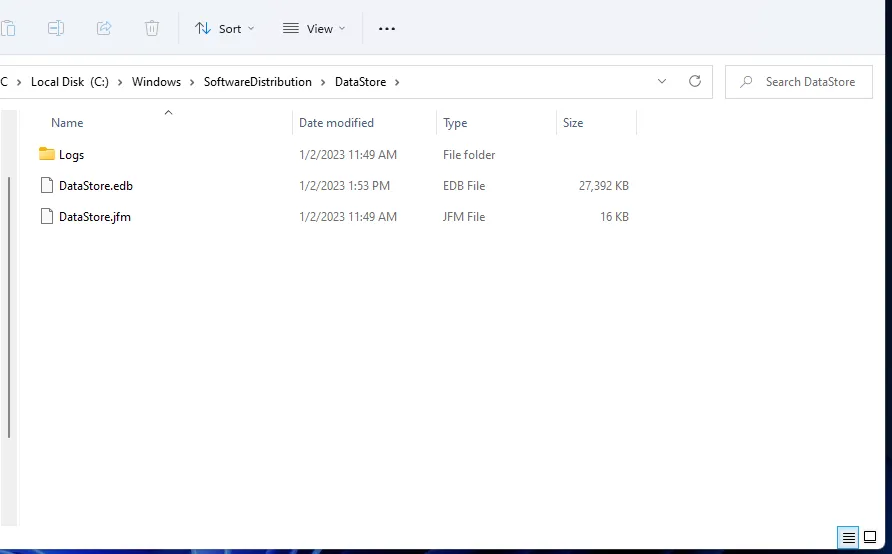Refresh the DataStore folder view

point(695,81)
